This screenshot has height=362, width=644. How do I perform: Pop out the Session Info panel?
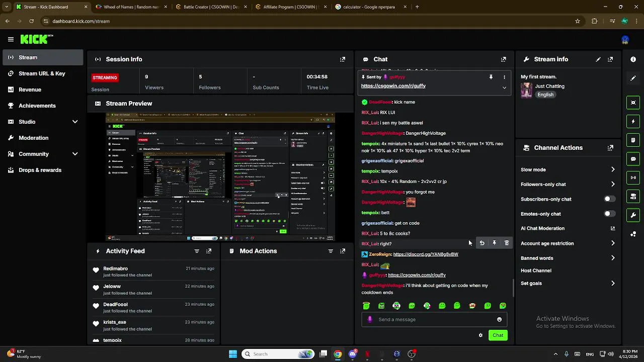click(x=343, y=59)
